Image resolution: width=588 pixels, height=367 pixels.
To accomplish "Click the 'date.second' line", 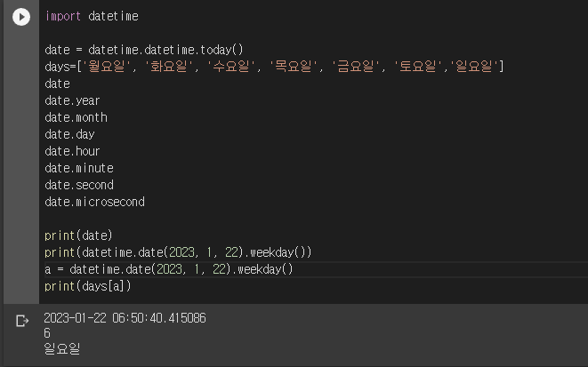I will 79,185.
